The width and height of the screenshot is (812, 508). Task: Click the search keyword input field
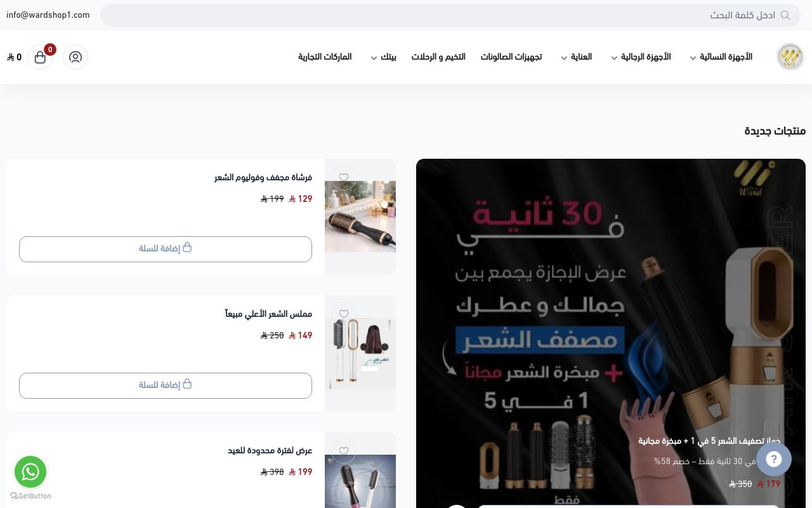(444, 15)
